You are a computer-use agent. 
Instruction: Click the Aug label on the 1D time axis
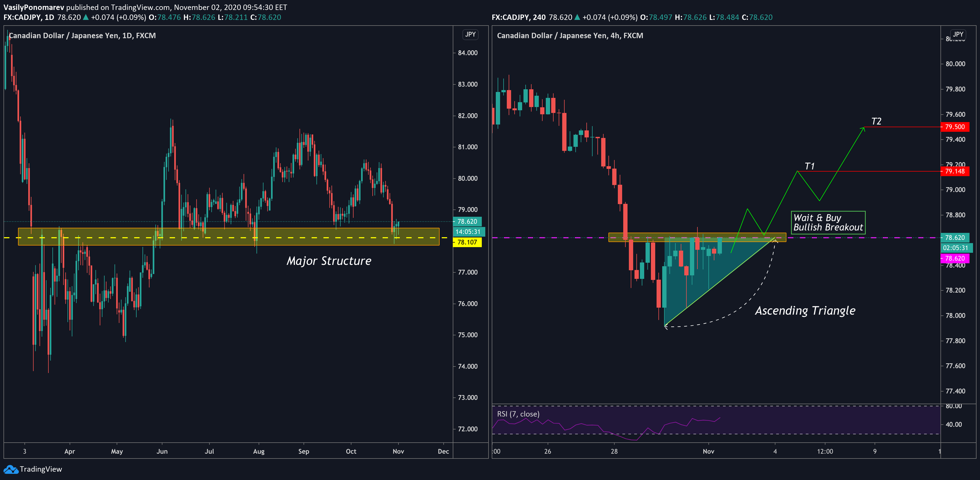(x=259, y=452)
